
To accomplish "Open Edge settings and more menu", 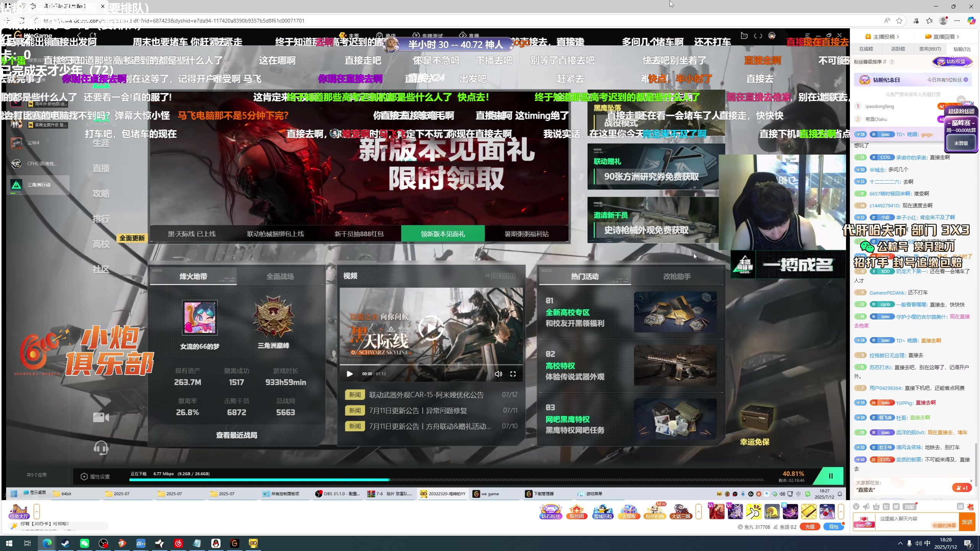I will [x=957, y=21].
